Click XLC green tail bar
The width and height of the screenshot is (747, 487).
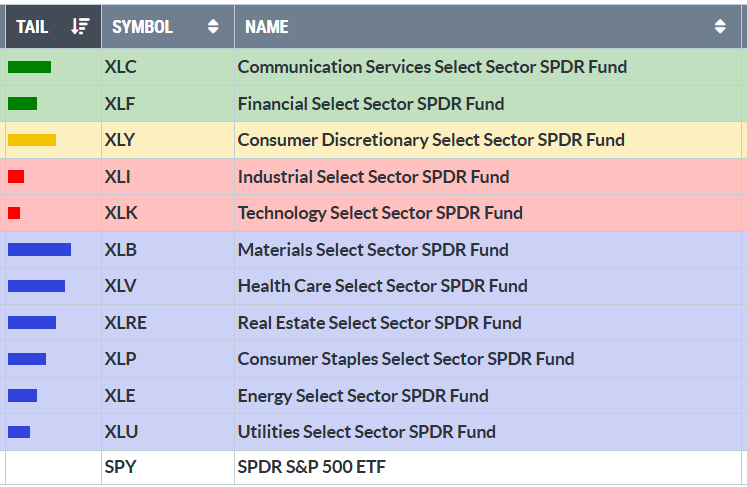[x=29, y=67]
